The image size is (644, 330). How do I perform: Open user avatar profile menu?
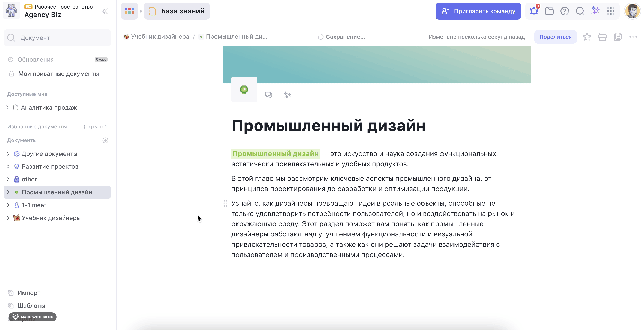point(632,11)
